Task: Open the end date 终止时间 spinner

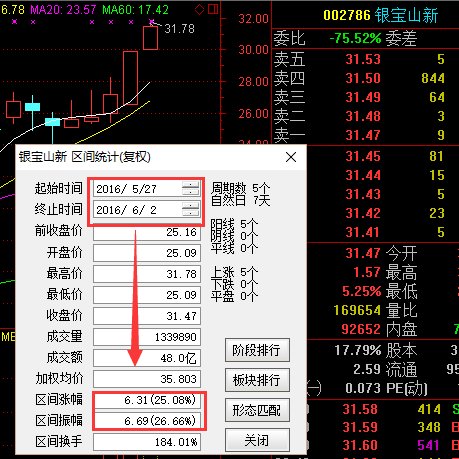Action: (191, 210)
